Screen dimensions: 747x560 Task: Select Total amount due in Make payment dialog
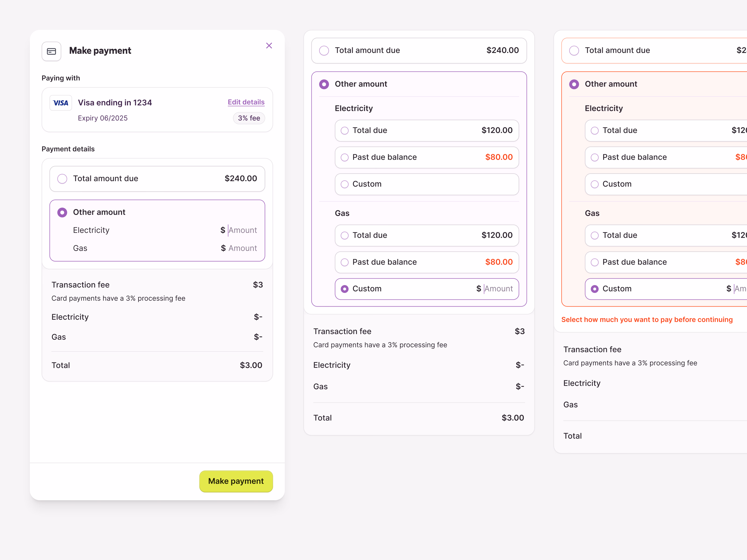point(157,178)
